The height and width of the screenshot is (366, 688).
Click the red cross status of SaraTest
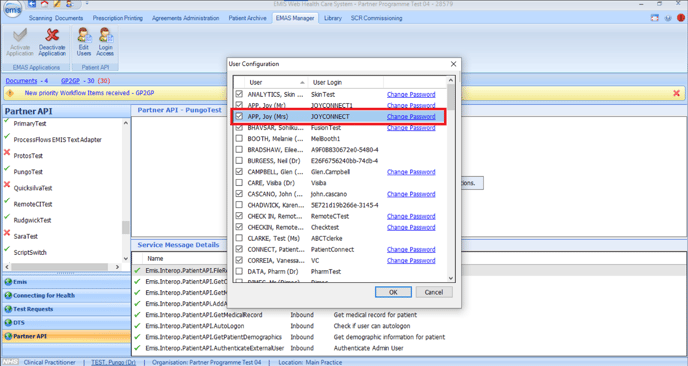[x=7, y=233]
